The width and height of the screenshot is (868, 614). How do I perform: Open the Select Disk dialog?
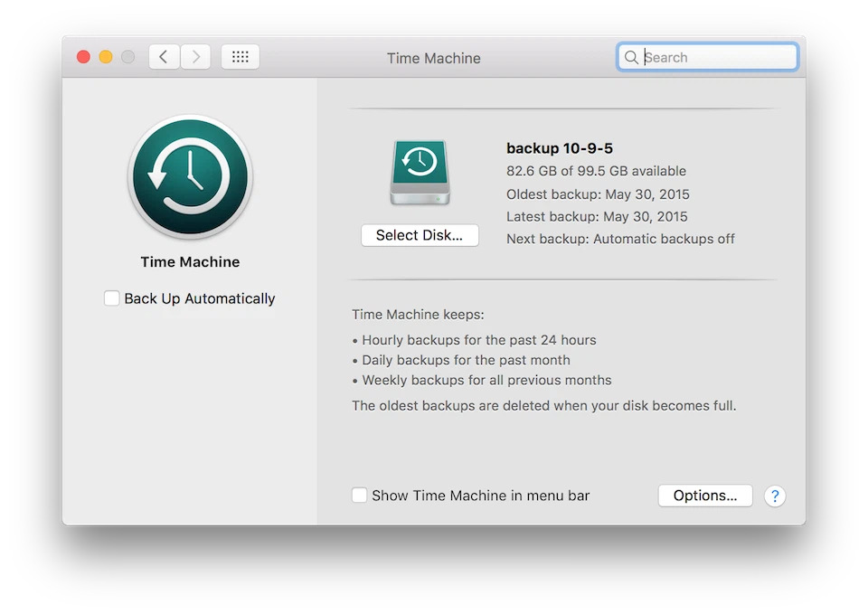[x=420, y=235]
